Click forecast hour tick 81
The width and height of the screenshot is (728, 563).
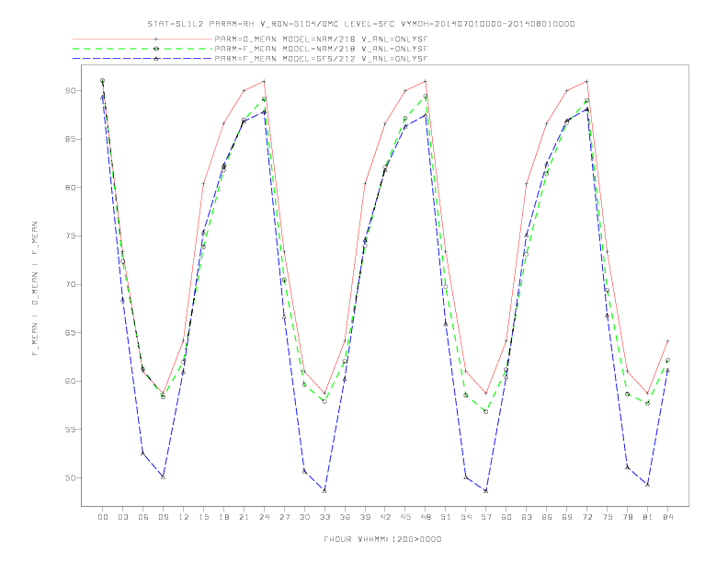648,517
